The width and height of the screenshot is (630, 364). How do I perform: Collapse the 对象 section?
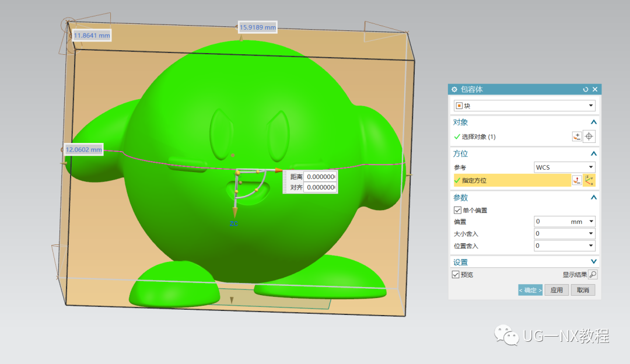593,122
